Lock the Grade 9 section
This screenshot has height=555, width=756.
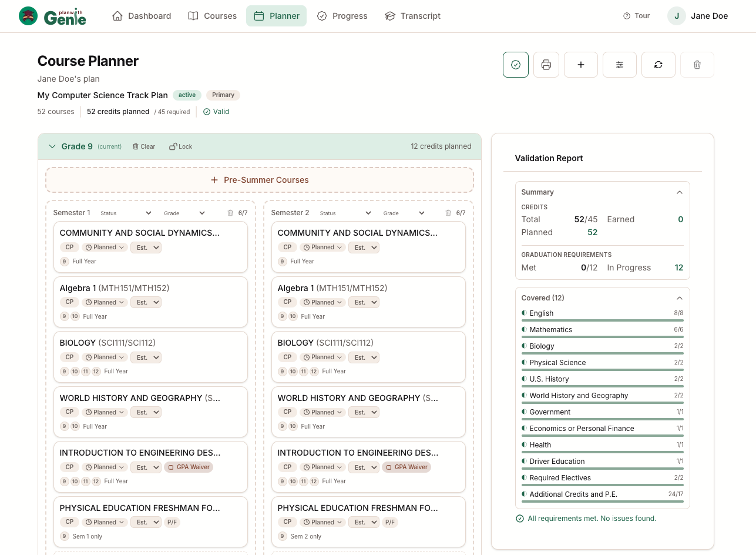point(181,146)
